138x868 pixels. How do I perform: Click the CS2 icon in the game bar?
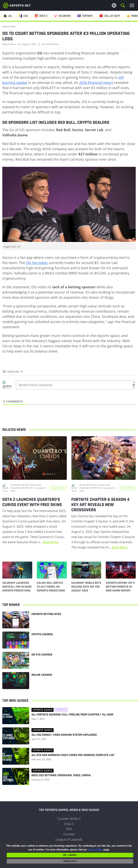coord(21,16)
